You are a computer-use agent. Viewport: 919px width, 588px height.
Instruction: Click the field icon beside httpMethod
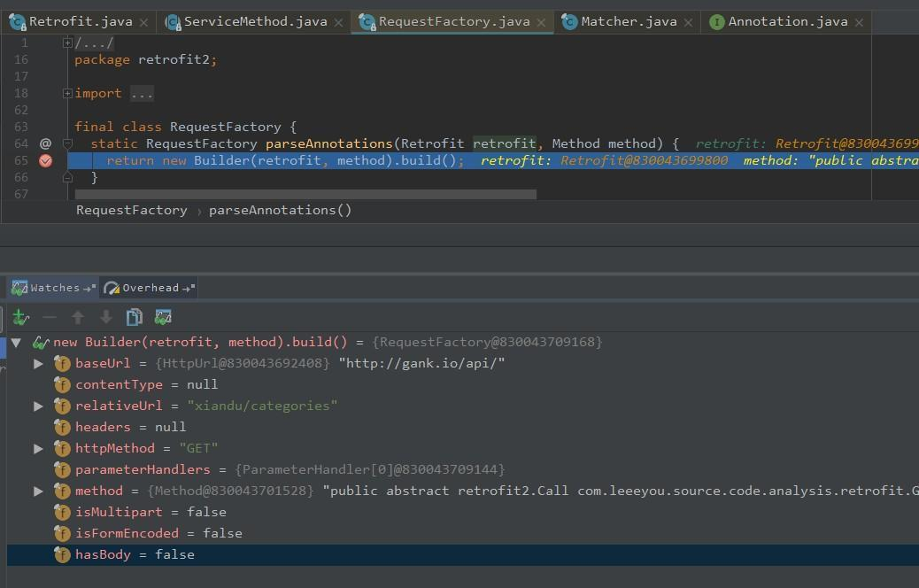tap(62, 448)
